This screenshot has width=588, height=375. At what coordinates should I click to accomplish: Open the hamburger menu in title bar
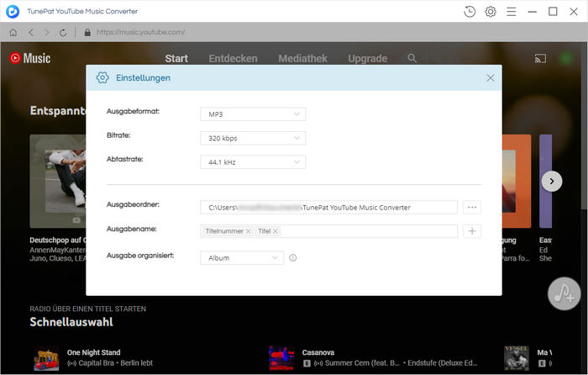(x=511, y=12)
